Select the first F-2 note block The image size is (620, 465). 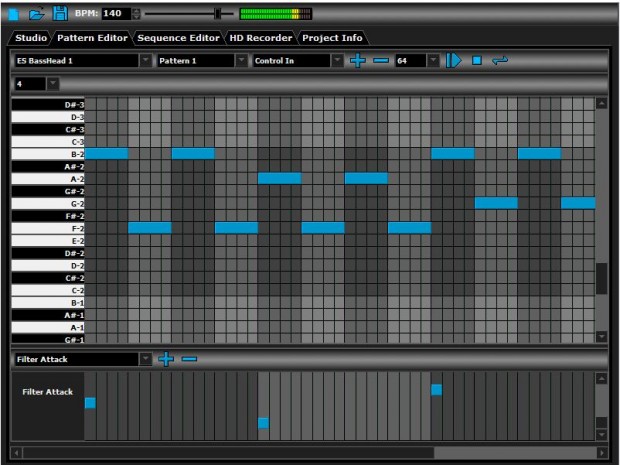(150, 228)
